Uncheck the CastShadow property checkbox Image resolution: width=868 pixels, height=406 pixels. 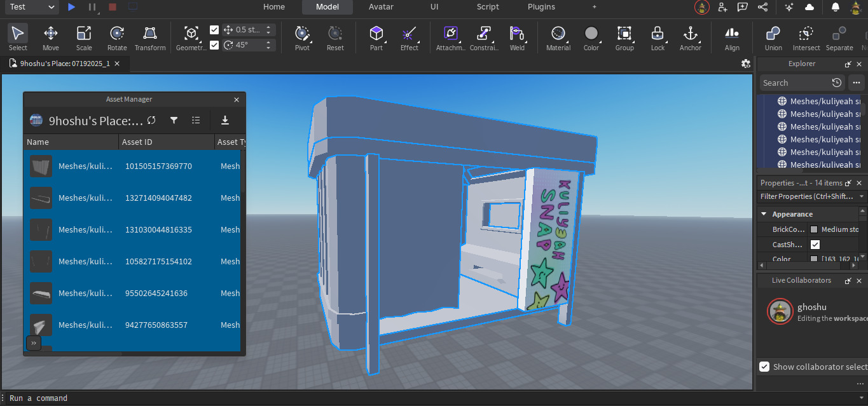coord(815,245)
